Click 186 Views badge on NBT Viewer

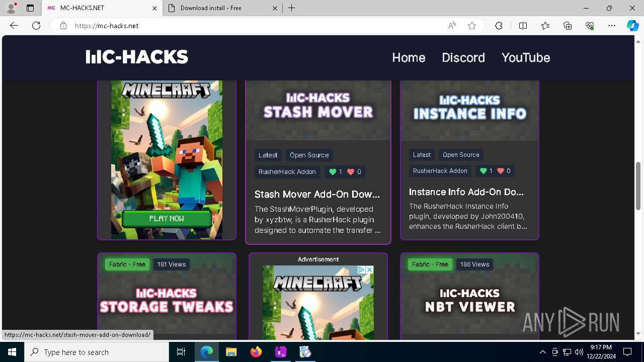point(474,264)
